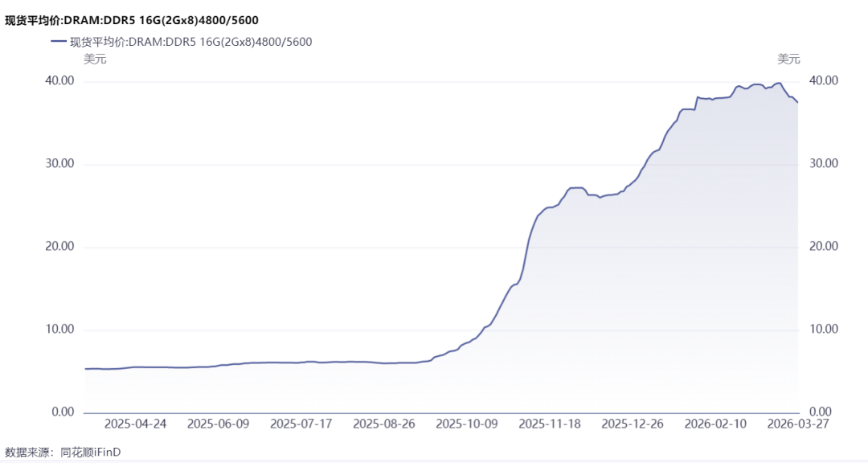Click the right axis 40.00 label

pyautogui.click(x=824, y=81)
